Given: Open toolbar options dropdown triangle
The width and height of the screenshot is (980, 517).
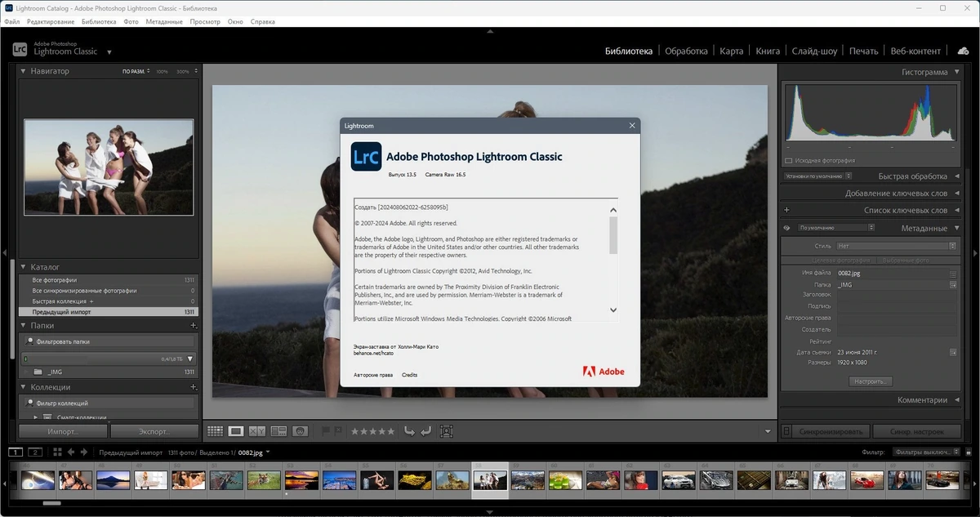Looking at the screenshot, I should [768, 431].
